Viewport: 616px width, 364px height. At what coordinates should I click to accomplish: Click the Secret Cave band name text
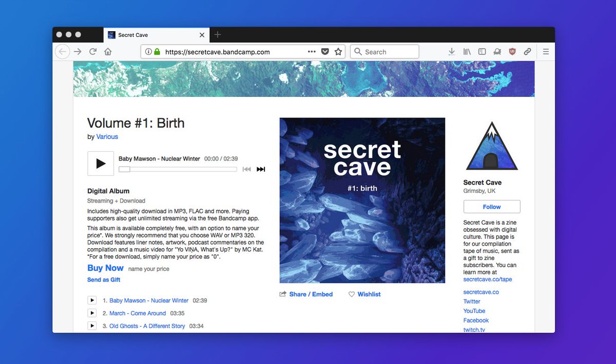point(483,183)
